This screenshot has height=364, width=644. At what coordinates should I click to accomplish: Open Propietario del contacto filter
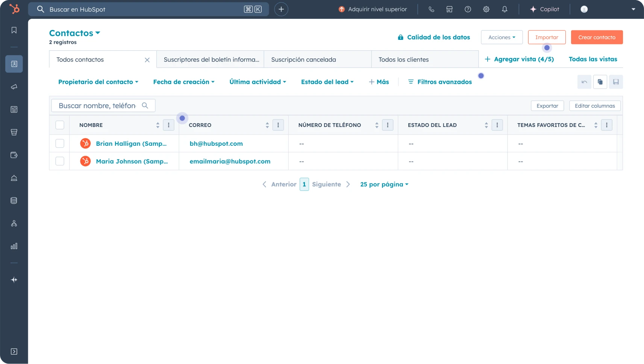98,82
